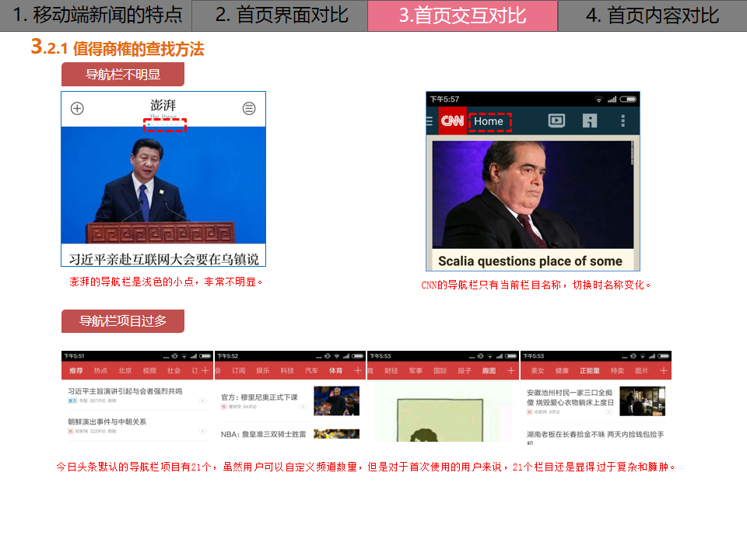Click the red CNN logo
The height and width of the screenshot is (560, 747).
tap(452, 121)
